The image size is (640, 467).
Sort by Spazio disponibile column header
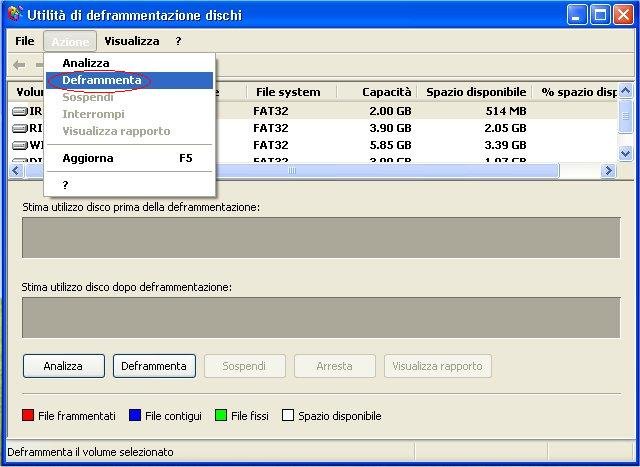point(474,92)
